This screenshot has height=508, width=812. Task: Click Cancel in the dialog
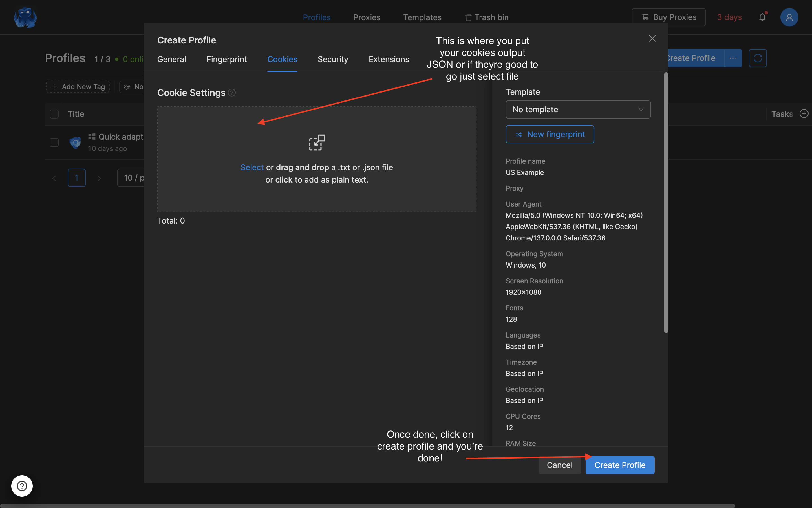click(x=559, y=465)
